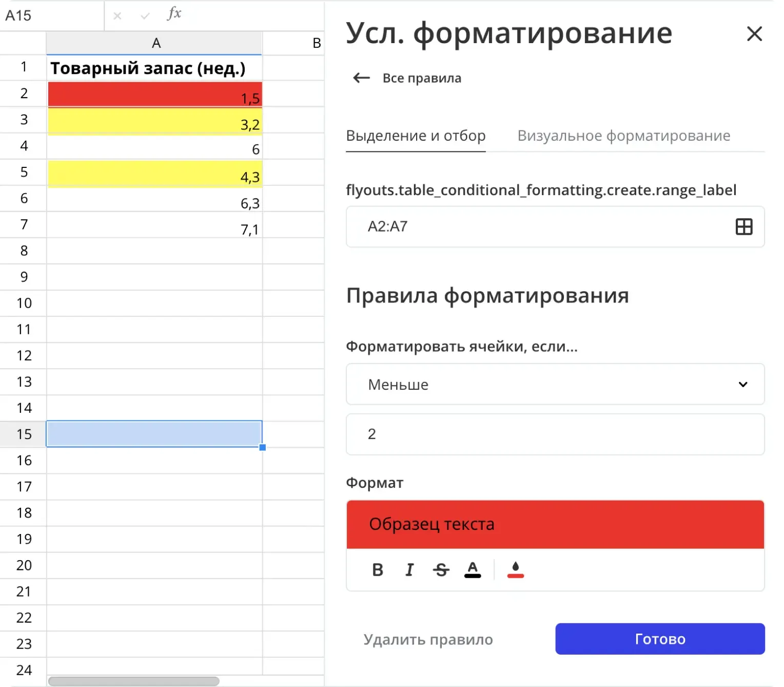Image resolution: width=784 pixels, height=687 pixels.
Task: Click the Готово button
Action: (x=660, y=639)
